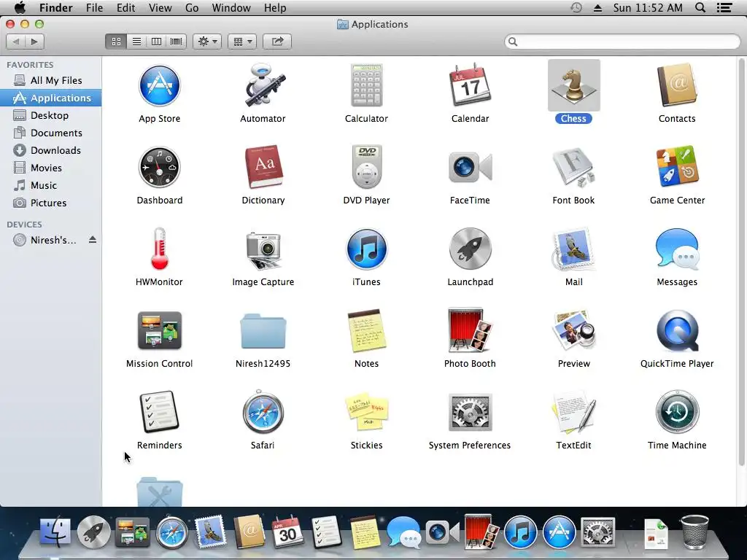
Task: Click the Finder search field
Action: point(622,42)
